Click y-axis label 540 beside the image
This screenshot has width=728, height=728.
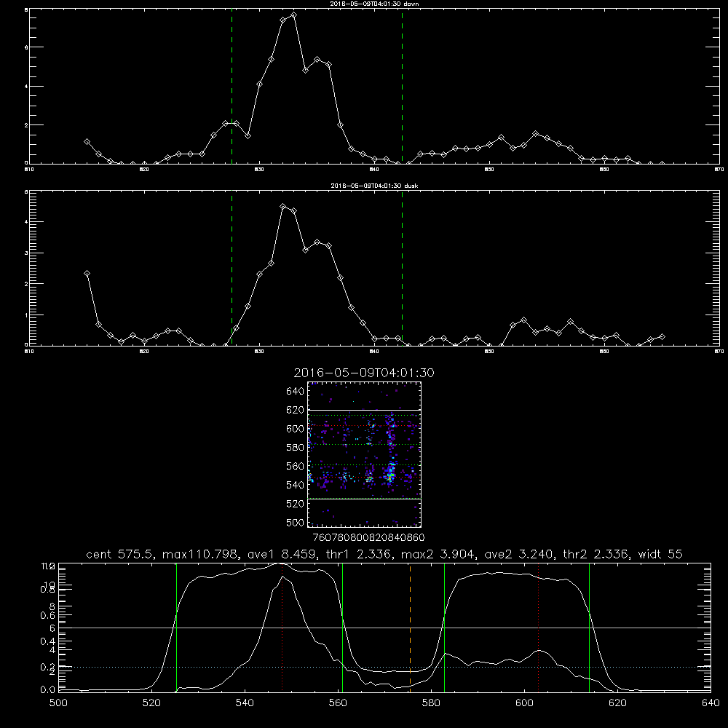pos(296,485)
